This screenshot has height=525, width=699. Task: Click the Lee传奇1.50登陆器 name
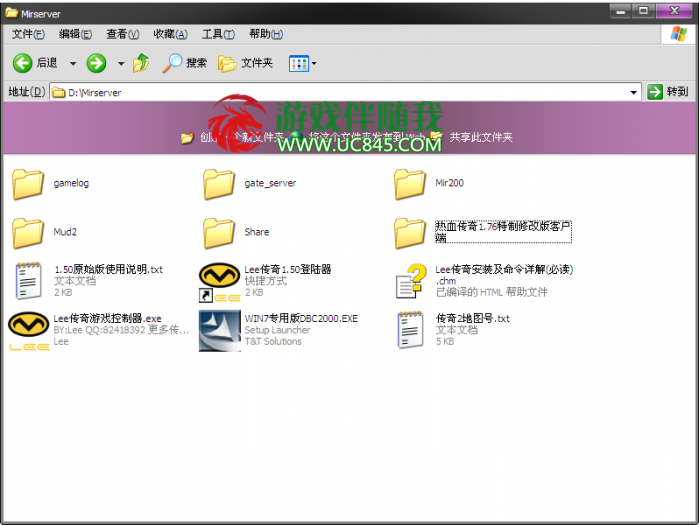288,269
